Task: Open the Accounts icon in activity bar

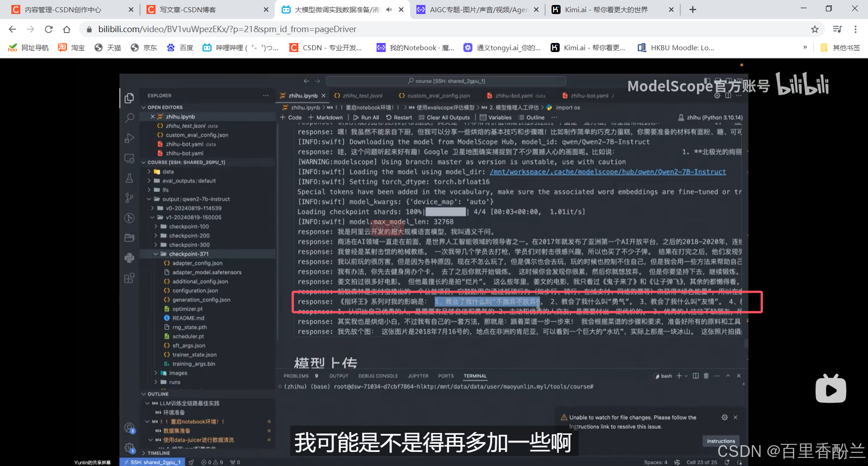Action: tap(129, 428)
